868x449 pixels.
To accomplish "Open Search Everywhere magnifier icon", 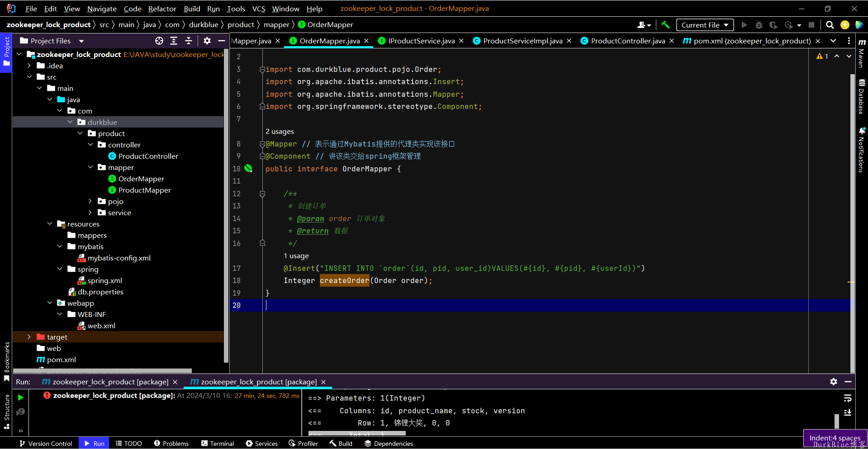I will tap(830, 25).
